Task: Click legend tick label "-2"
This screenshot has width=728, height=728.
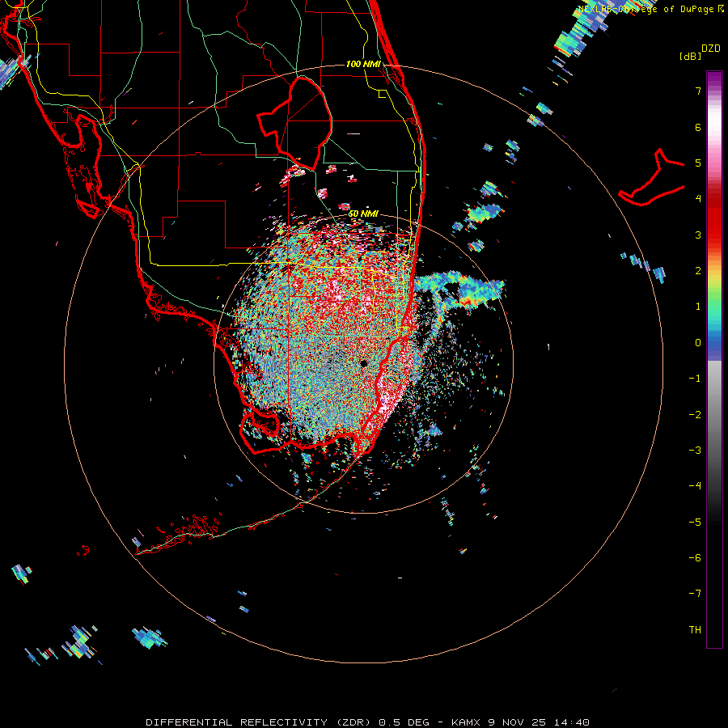Action: pos(695,414)
